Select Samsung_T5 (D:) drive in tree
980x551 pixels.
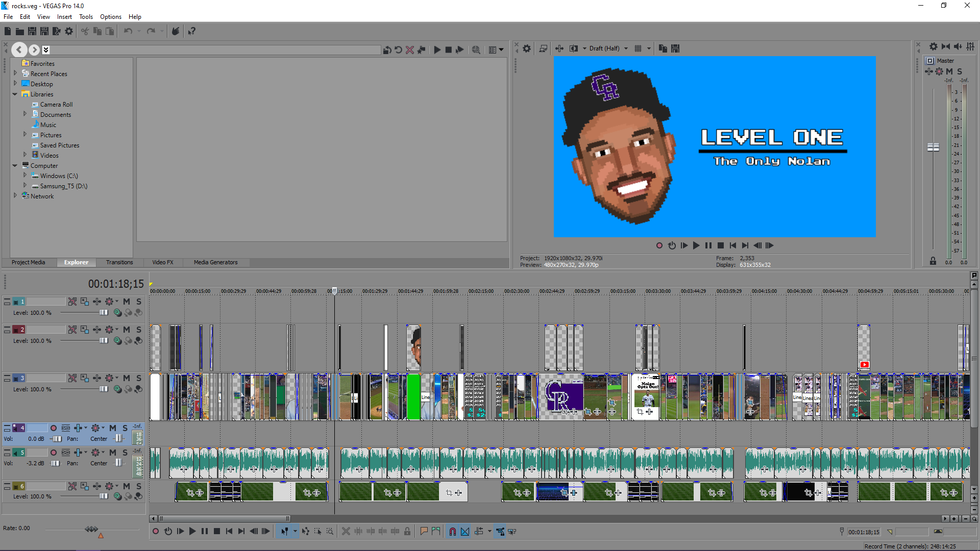pyautogui.click(x=59, y=186)
